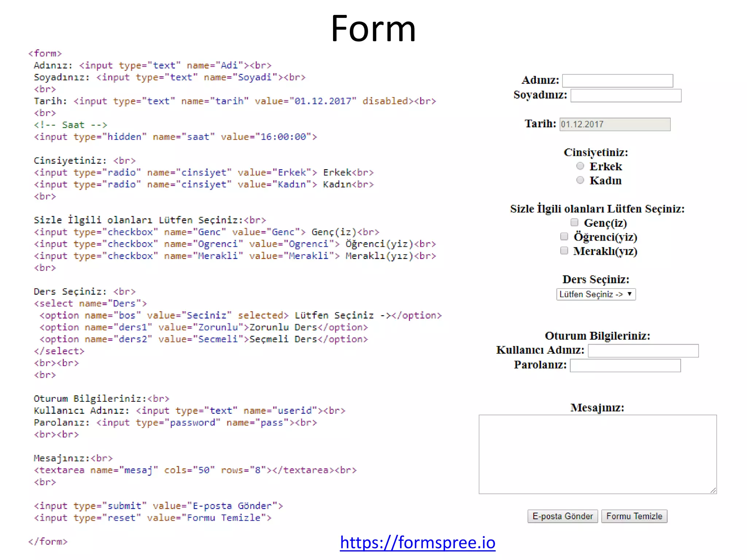Click the opening <form> tag text
Image resolution: width=747 pixels, height=560 pixels.
(x=45, y=54)
